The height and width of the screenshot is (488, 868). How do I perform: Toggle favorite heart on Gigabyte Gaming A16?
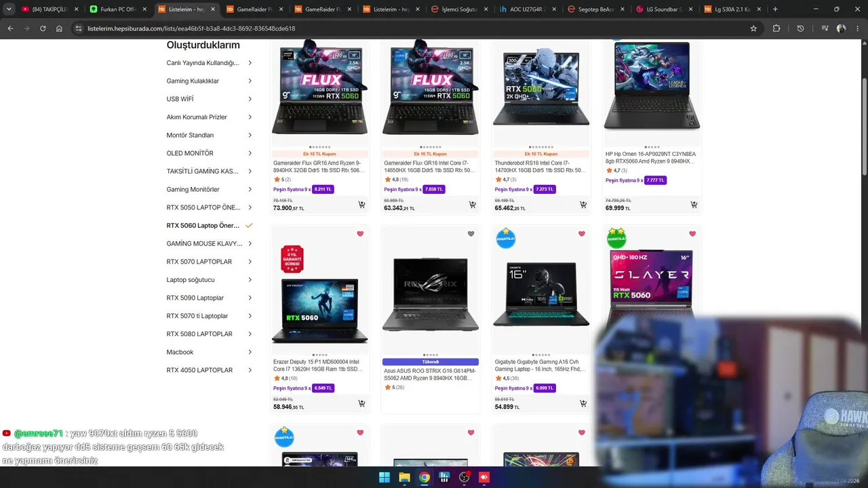(581, 234)
